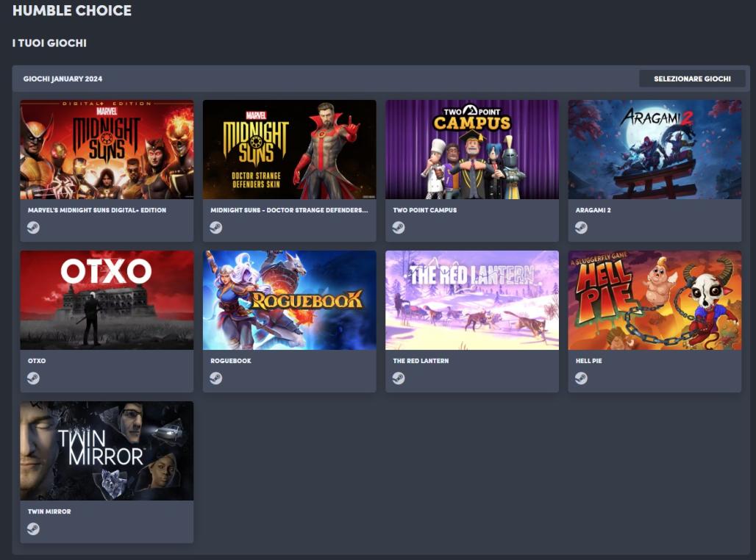
Task: Choose the OTXO game artwork
Action: (107, 300)
